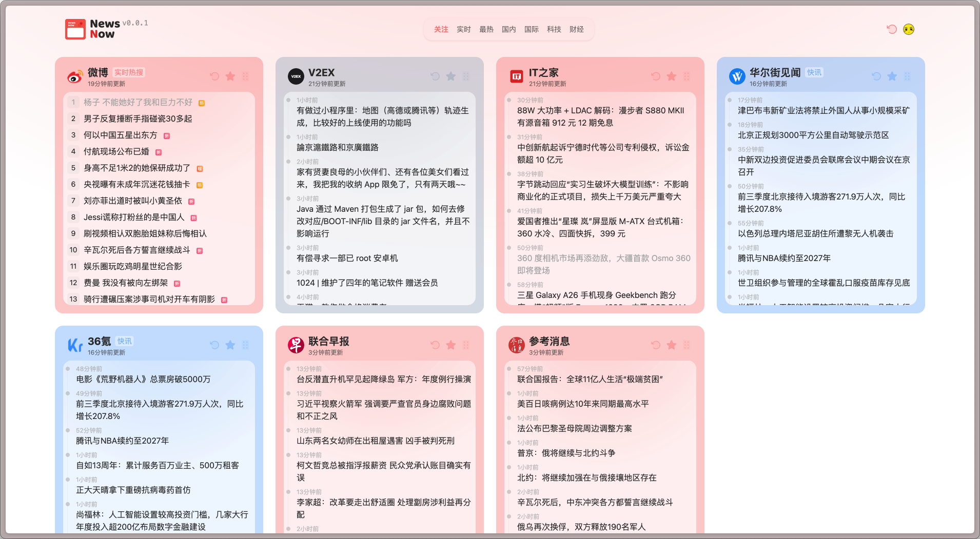Open the 最热 tab
This screenshot has width=980, height=539.
point(486,29)
